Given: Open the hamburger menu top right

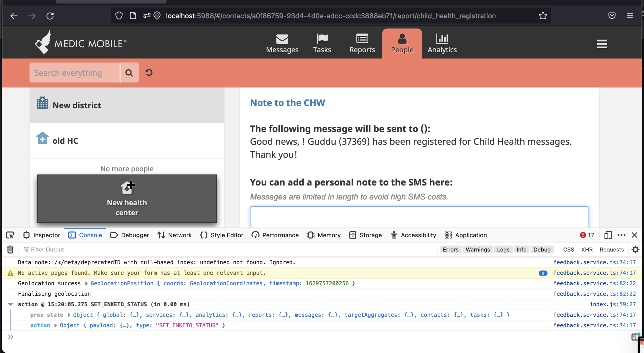Looking at the screenshot, I should tap(602, 44).
